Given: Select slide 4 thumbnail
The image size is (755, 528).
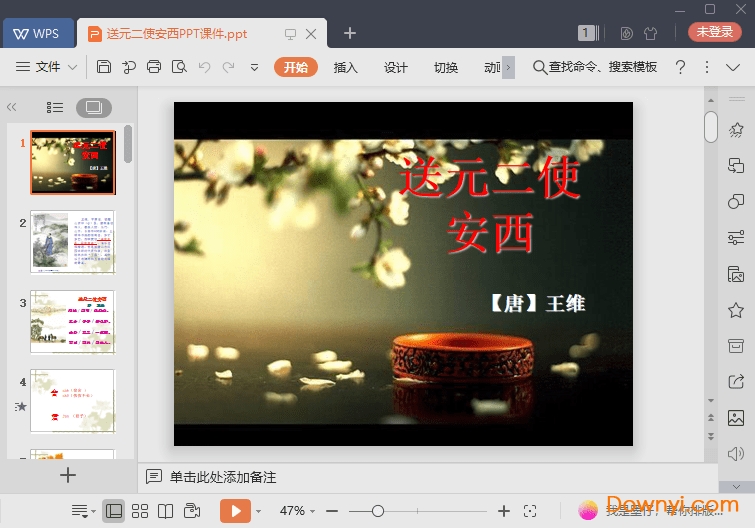Looking at the screenshot, I should [x=73, y=401].
